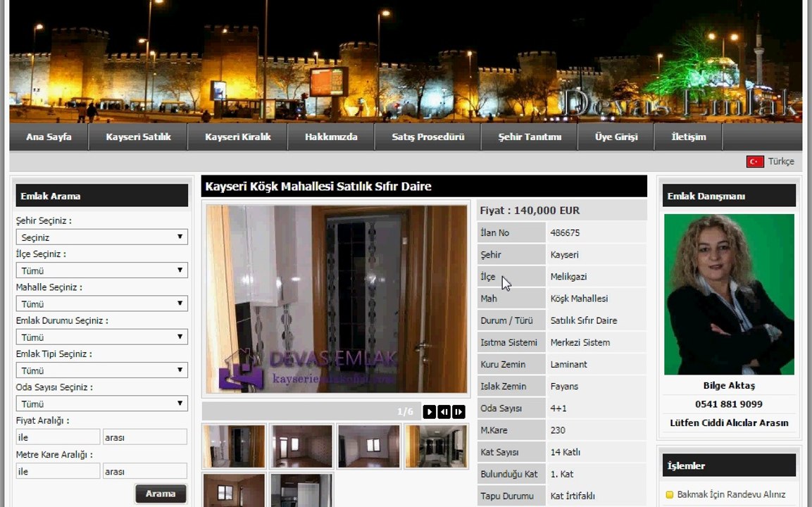812x507 pixels.
Task: Open Satış Prosedürü menu item
Action: click(427, 137)
